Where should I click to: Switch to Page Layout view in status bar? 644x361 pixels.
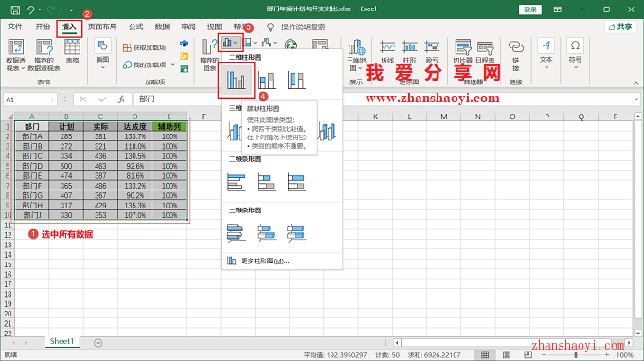(x=507, y=354)
